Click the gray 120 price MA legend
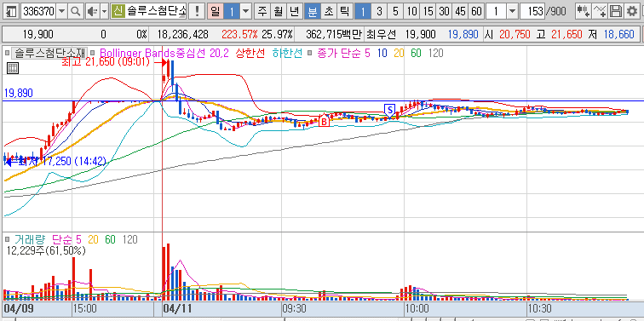This screenshot has width=644, height=321. tap(436, 53)
